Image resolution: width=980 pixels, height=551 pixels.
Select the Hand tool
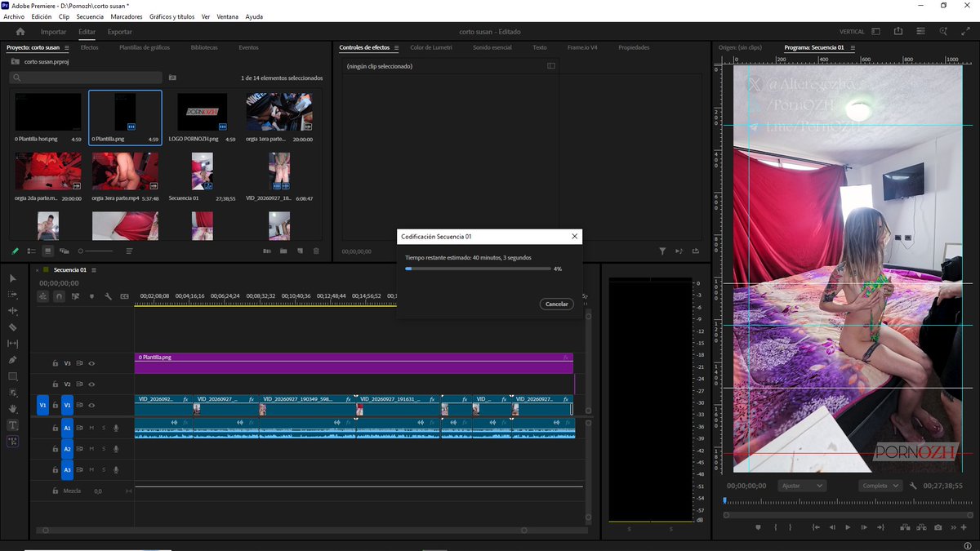point(12,409)
